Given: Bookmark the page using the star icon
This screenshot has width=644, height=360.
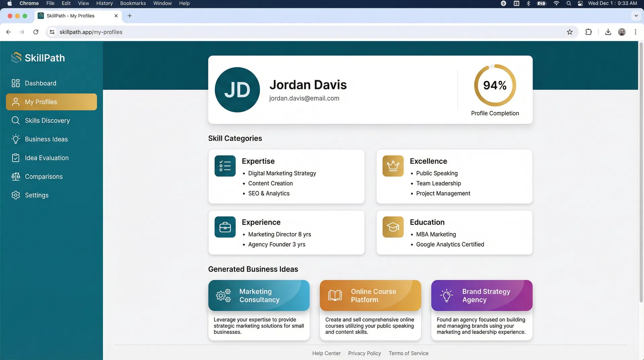Looking at the screenshot, I should 570,32.
